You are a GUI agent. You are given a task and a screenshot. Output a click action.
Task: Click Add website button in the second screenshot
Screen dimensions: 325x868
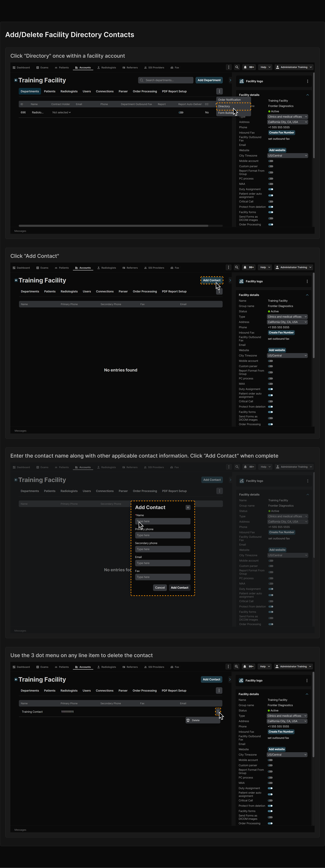(277, 350)
